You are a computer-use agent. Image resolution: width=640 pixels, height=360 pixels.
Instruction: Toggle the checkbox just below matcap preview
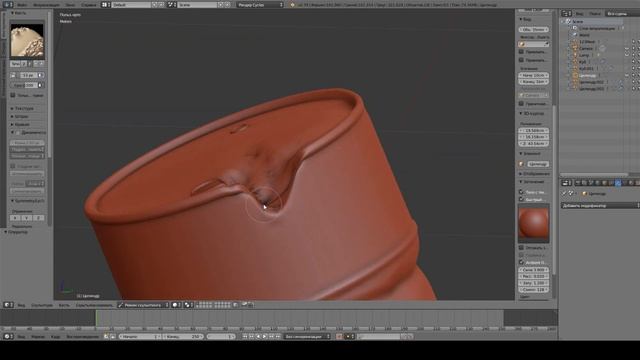pyautogui.click(x=521, y=248)
